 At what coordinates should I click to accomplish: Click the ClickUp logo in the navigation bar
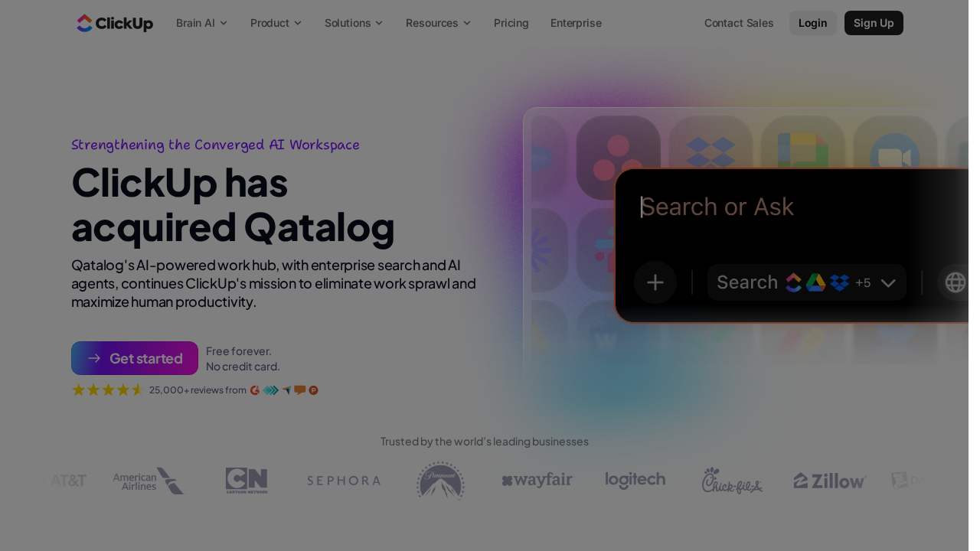115,23
